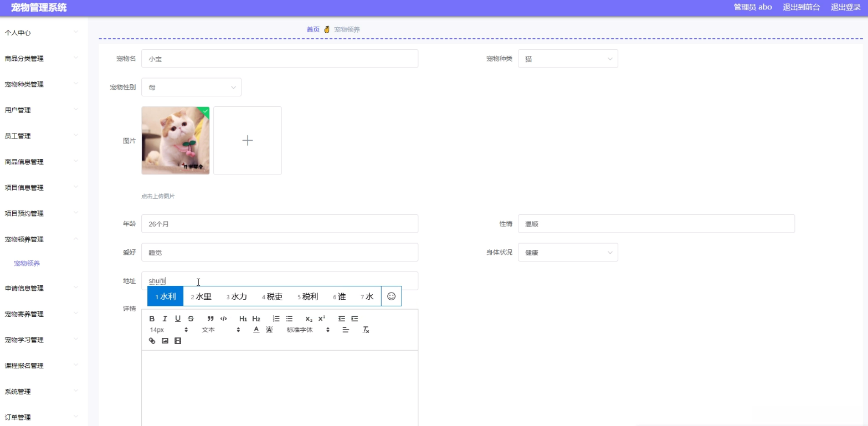This screenshot has width=868, height=426.
Task: Insert a blockquote in the editor
Action: click(x=210, y=319)
